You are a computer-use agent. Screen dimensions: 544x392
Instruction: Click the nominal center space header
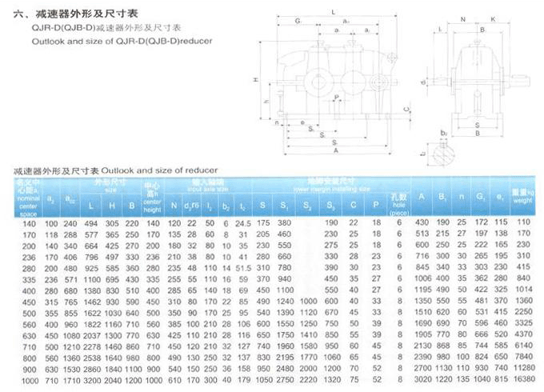(x=29, y=198)
